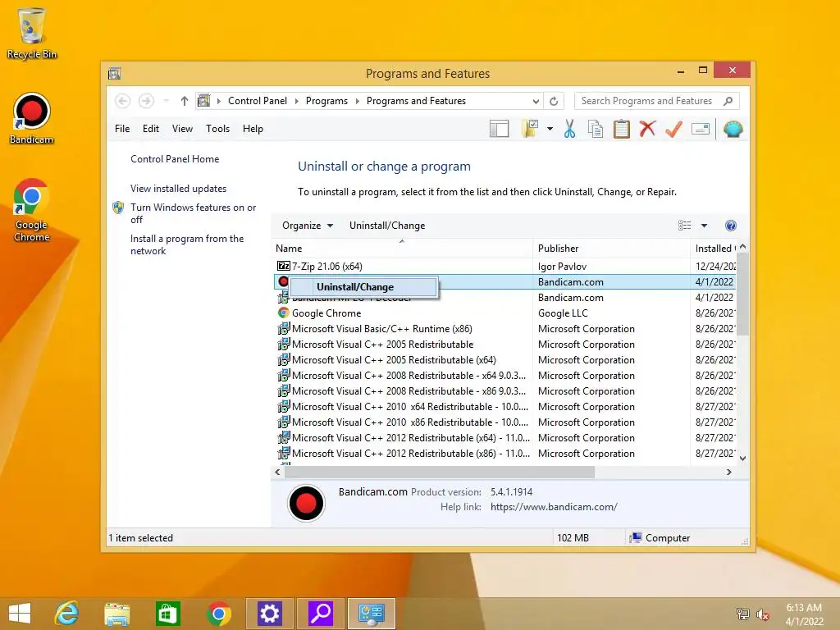840x630 pixels.
Task: Open File Explorer from taskbar
Action: coord(116,614)
